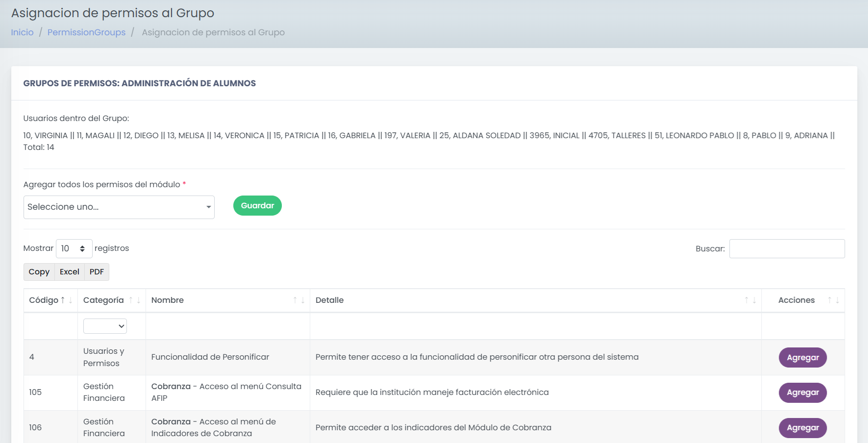
Task: Sort table by Código column header
Action: pyautogui.click(x=50, y=300)
